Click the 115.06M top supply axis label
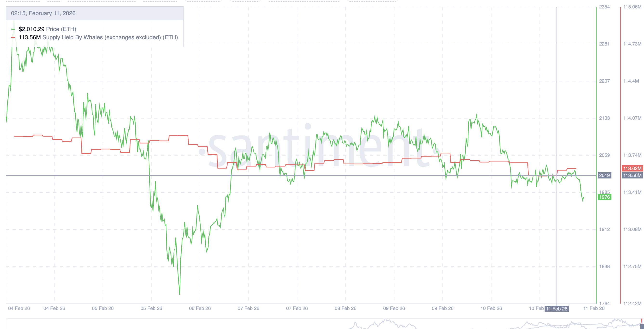Viewport: 644px width, 329px height. pos(632,7)
